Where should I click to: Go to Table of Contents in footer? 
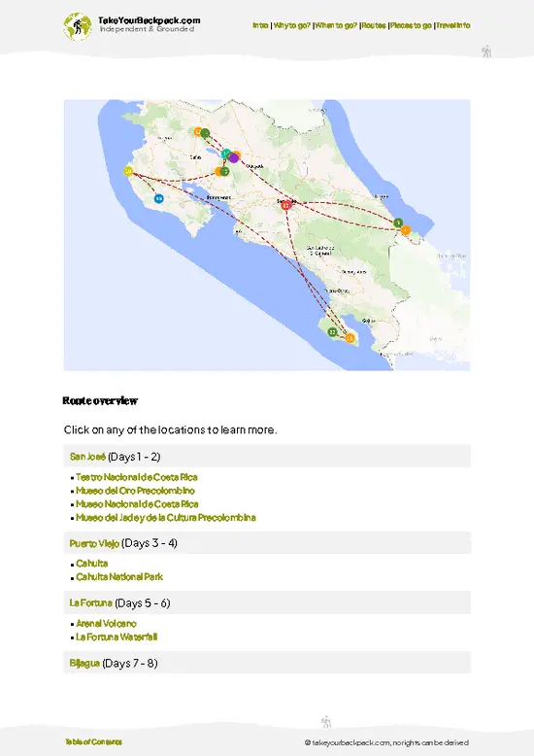(94, 742)
